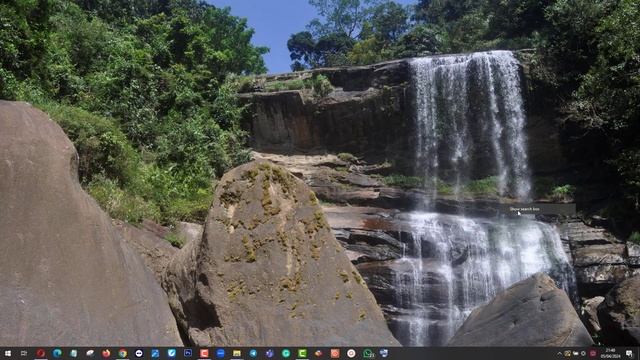This screenshot has height=360, width=640.
Task: Open Firefox from the taskbar
Action: coord(106,353)
